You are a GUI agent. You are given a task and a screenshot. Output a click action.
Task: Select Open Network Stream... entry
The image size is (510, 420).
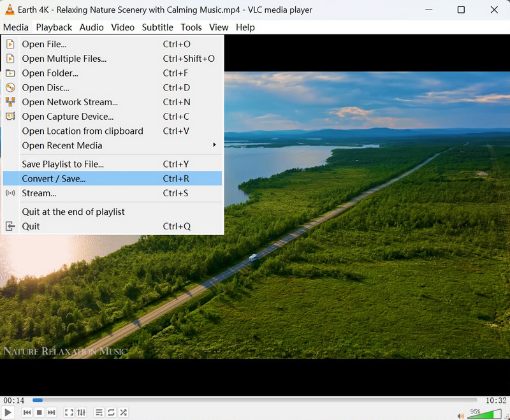pos(113,102)
